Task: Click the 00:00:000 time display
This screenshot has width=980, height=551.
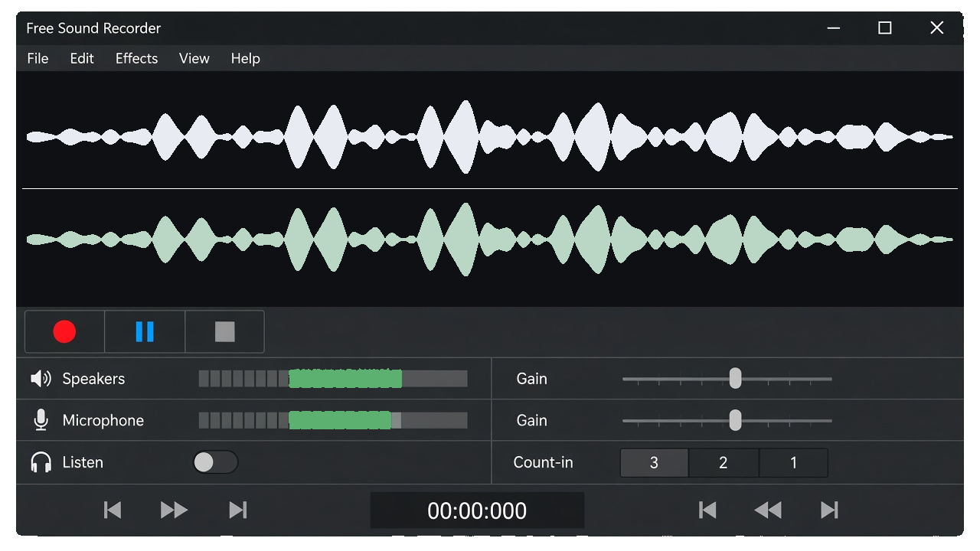Action: tap(477, 510)
